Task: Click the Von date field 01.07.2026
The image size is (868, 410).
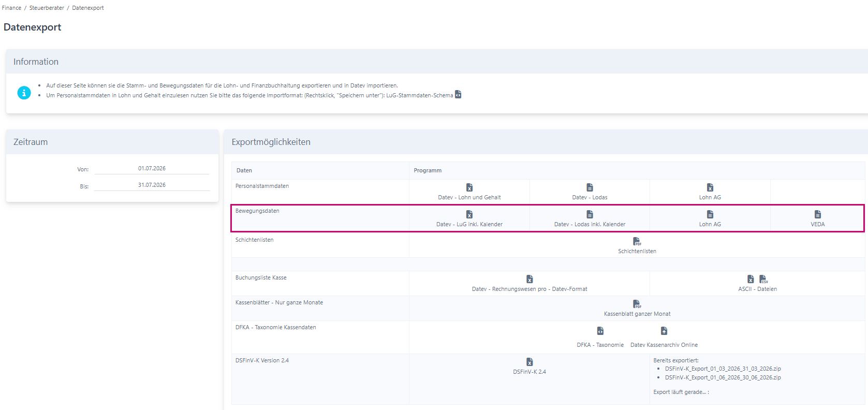Action: pos(152,169)
